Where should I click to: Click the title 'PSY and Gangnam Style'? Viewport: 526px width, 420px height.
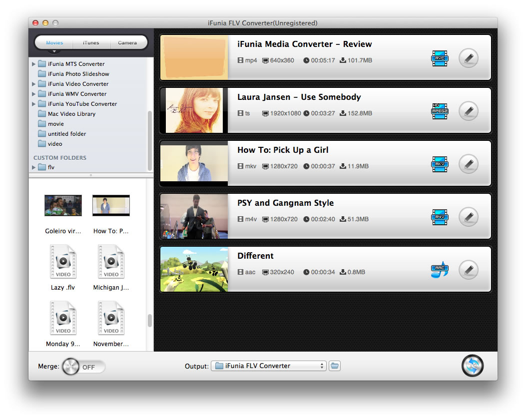pos(285,203)
